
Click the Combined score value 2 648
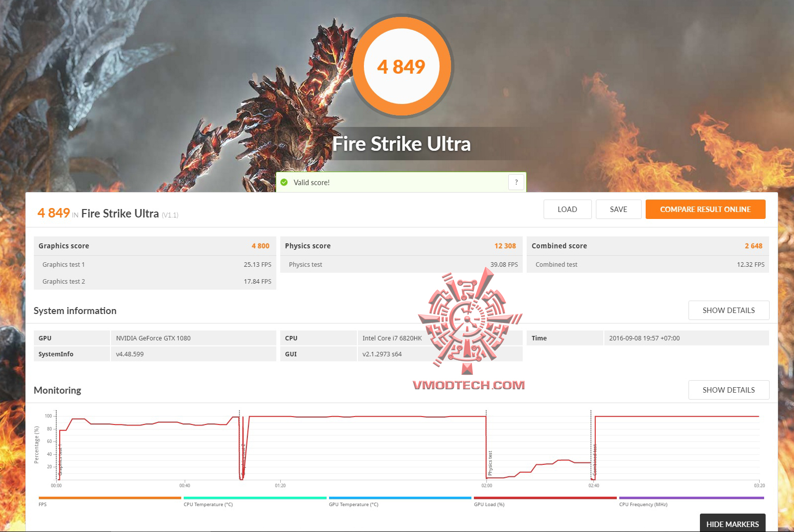point(754,246)
